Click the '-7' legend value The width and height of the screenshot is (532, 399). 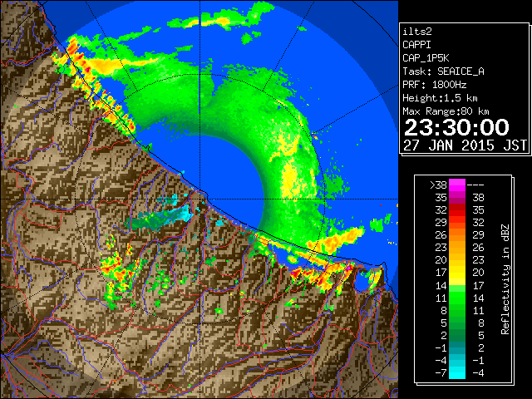pos(441,372)
